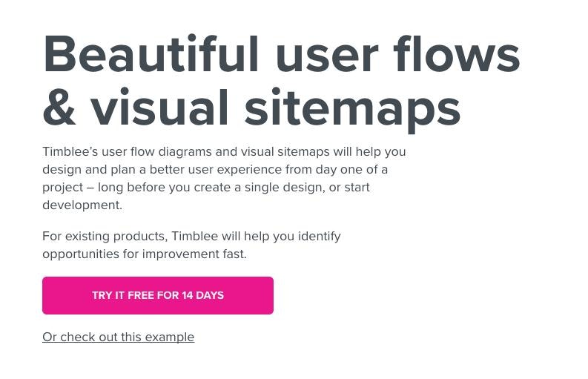Click the word 'example' in the underlined link
This screenshot has width=588, height=379.
point(170,337)
